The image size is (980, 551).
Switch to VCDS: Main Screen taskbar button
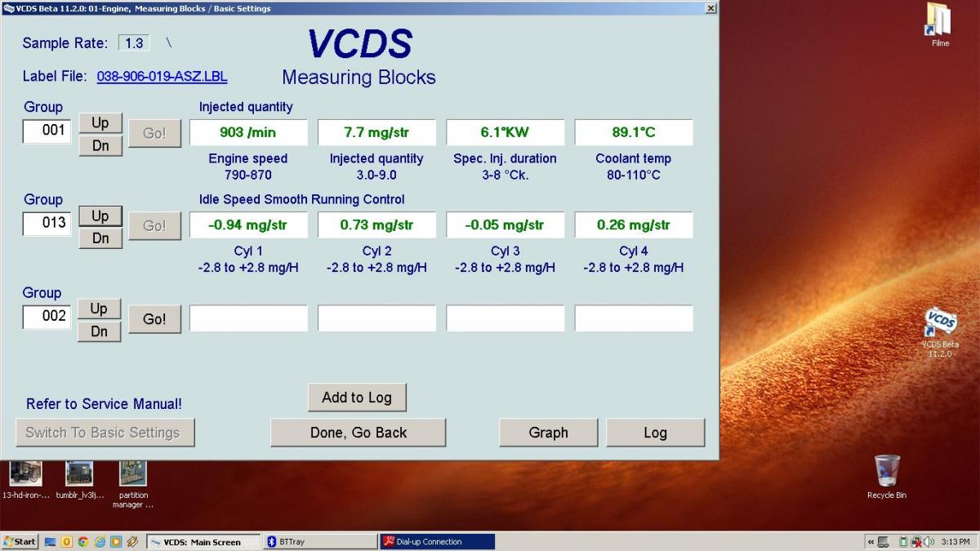click(x=203, y=541)
